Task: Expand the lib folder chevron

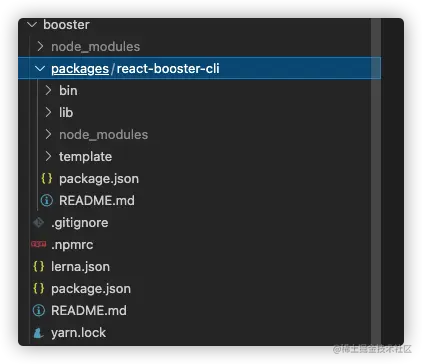Action: coord(48,112)
